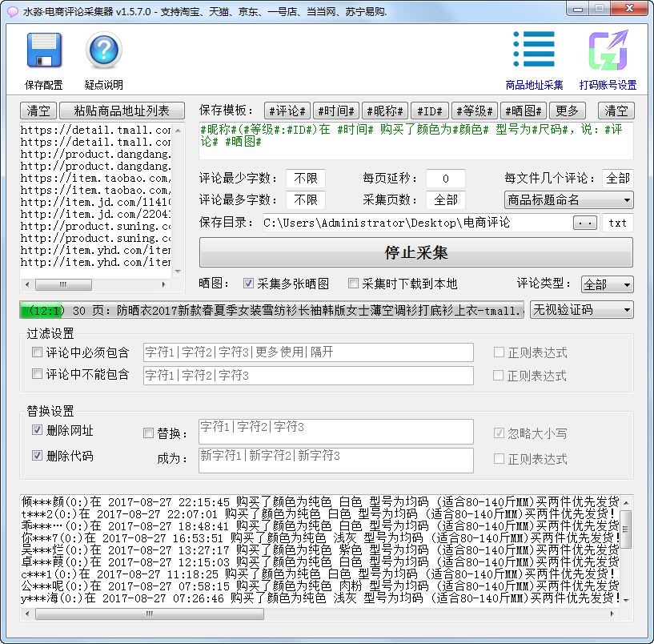
Task: Clear the URL list with left 清空 button
Action: (38, 111)
